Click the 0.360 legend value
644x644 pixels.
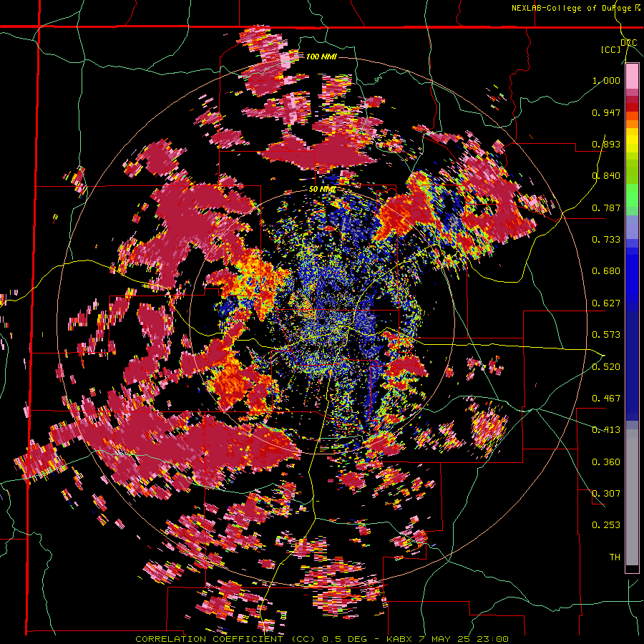[606, 462]
